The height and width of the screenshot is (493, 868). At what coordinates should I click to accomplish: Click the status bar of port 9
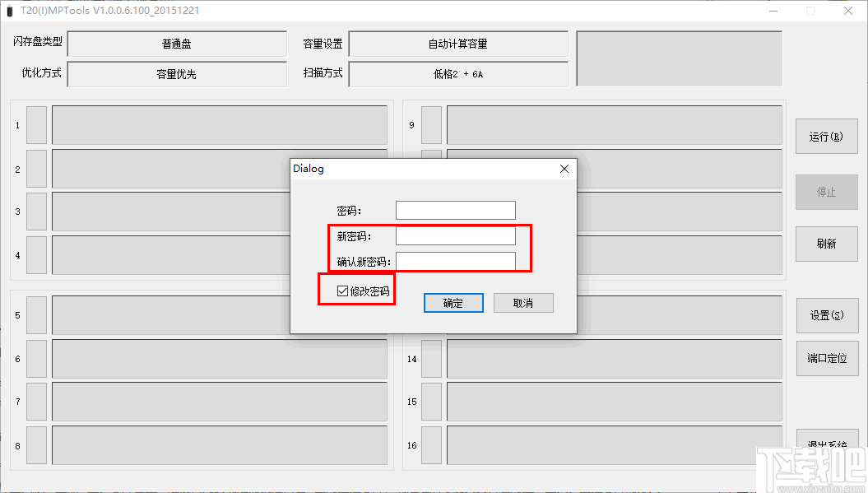coord(615,125)
